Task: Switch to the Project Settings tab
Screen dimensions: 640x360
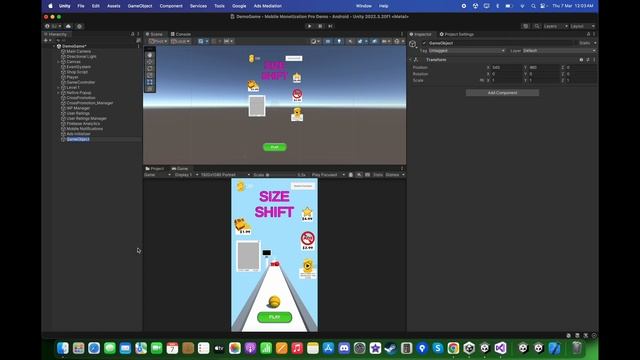Action: pos(457,34)
